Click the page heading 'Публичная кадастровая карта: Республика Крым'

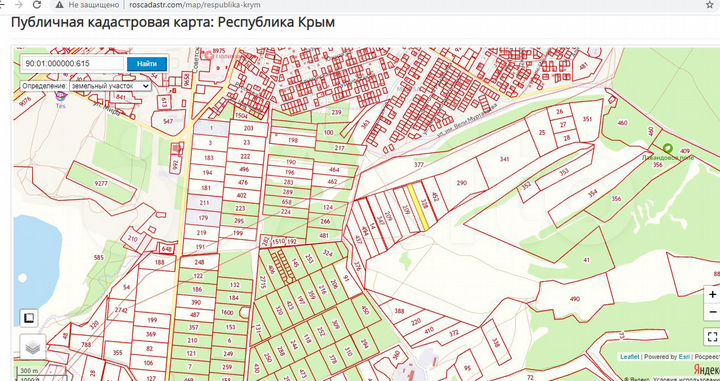(x=173, y=22)
